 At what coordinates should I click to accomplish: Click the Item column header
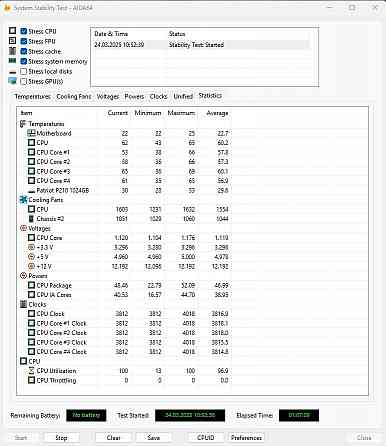point(57,113)
